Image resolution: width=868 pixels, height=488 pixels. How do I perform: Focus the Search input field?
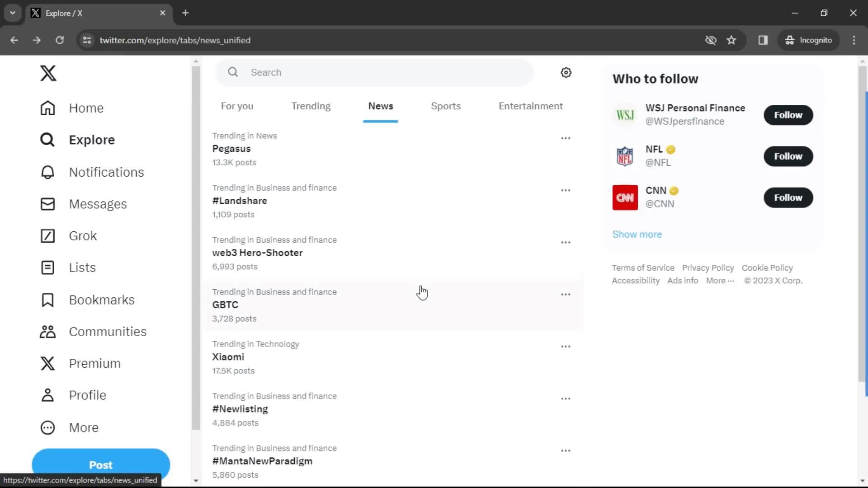[x=374, y=72]
